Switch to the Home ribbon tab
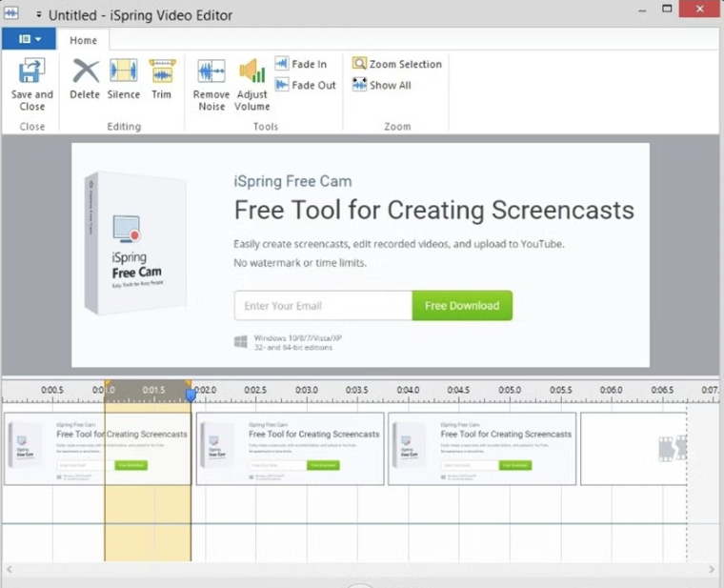724x588 pixels. pyautogui.click(x=83, y=40)
